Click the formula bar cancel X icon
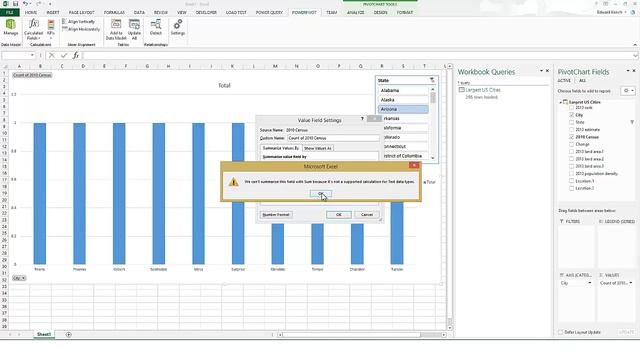 51,56
